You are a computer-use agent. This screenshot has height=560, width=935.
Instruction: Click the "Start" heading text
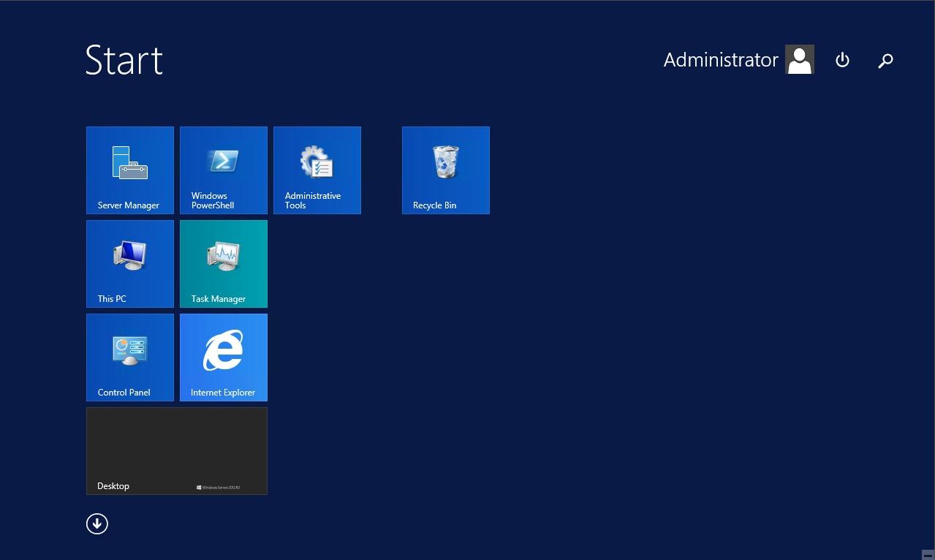tap(124, 60)
